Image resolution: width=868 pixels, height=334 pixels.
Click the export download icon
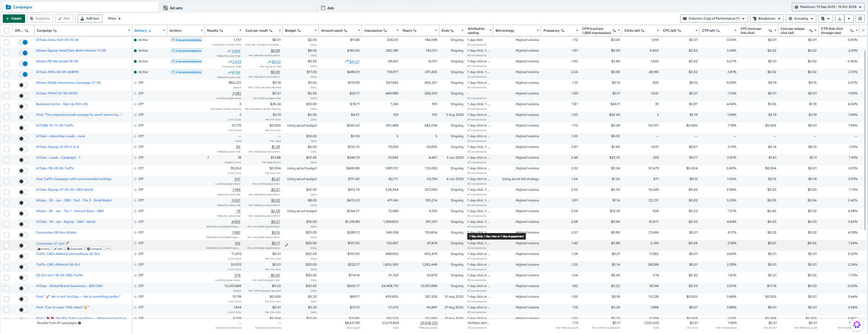(x=840, y=19)
